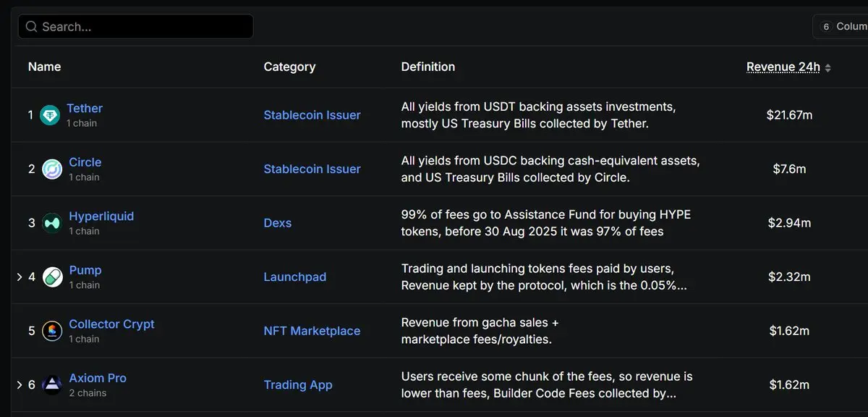Open the Launchpad category link
Screen dimensions: 868x417
[x=294, y=277]
